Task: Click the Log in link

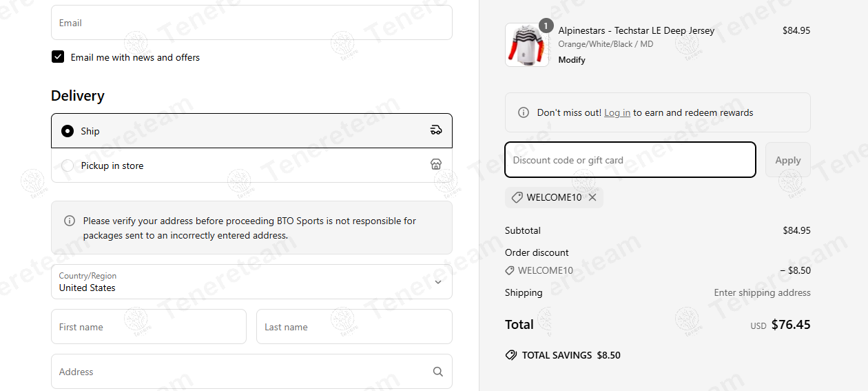Action: click(x=617, y=112)
